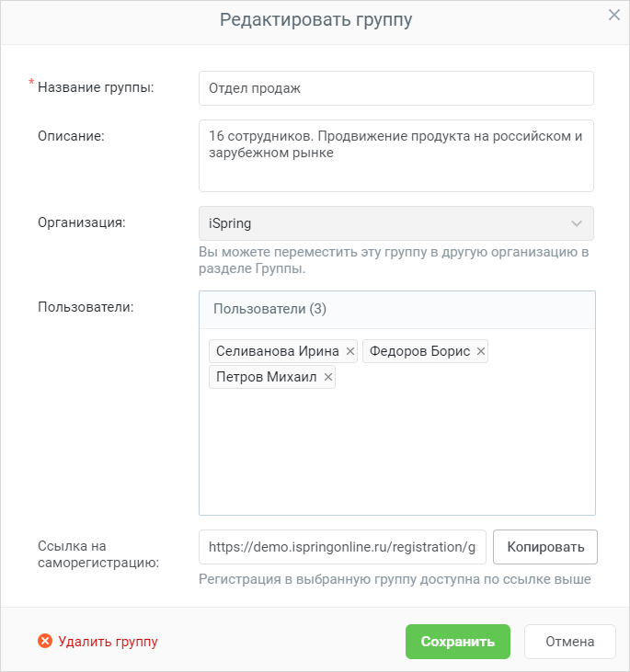Image resolution: width=630 pixels, height=672 pixels.
Task: Remove Петров Михаил user tag
Action: click(x=328, y=377)
